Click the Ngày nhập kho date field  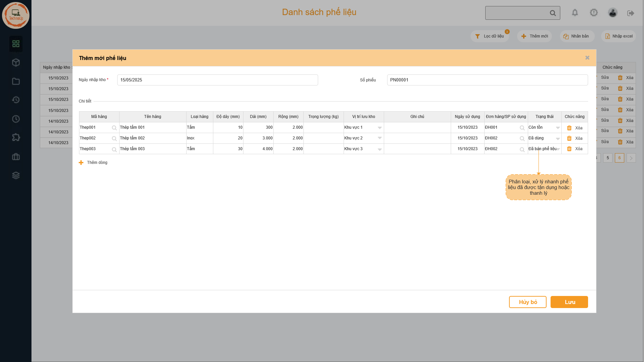click(x=217, y=80)
